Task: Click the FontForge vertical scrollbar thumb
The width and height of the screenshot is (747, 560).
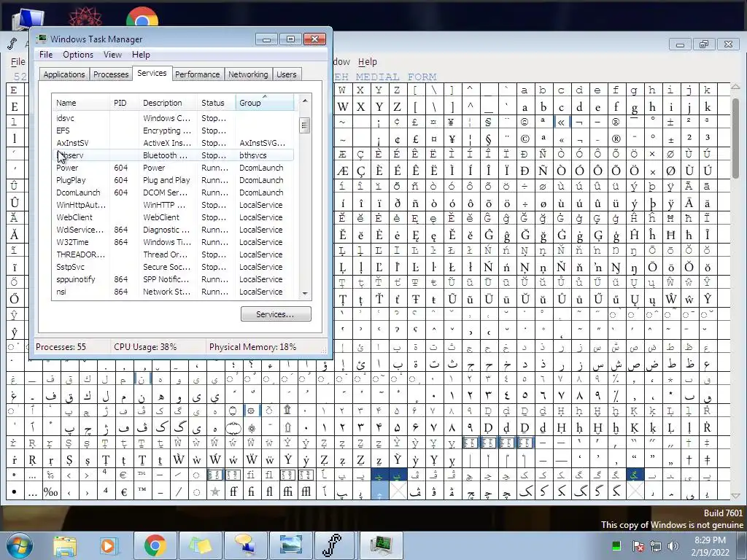Action: 736,137
